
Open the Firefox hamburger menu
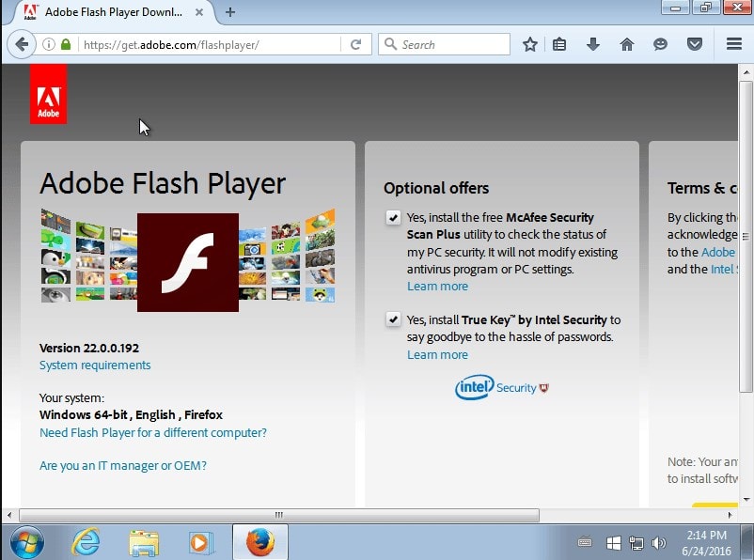(x=734, y=44)
